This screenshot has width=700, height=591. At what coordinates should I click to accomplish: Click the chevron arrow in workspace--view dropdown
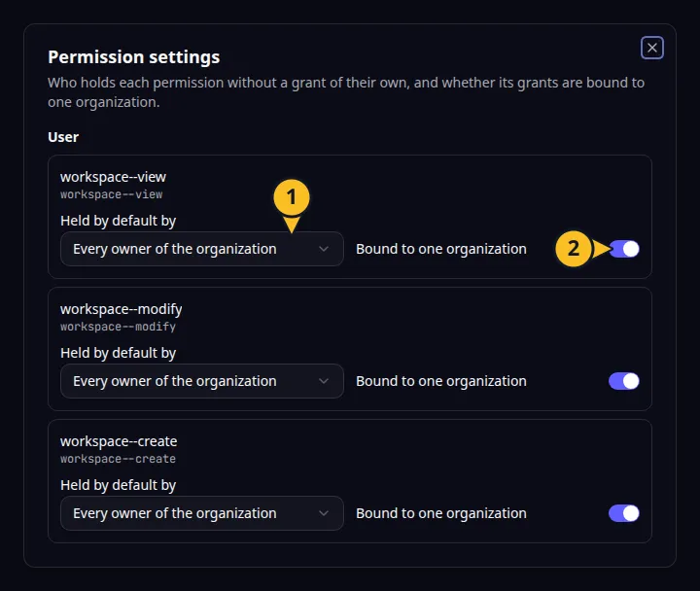pos(324,249)
